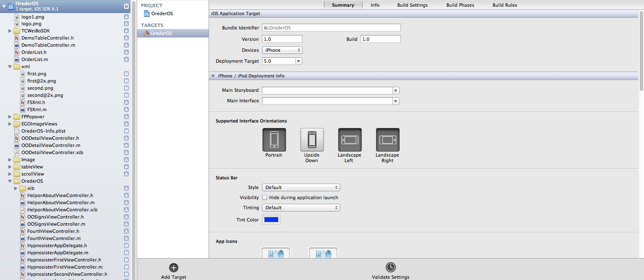Viewport: 644px width, 280px height.
Task: Open Status Bar Style dropdown
Action: [301, 187]
